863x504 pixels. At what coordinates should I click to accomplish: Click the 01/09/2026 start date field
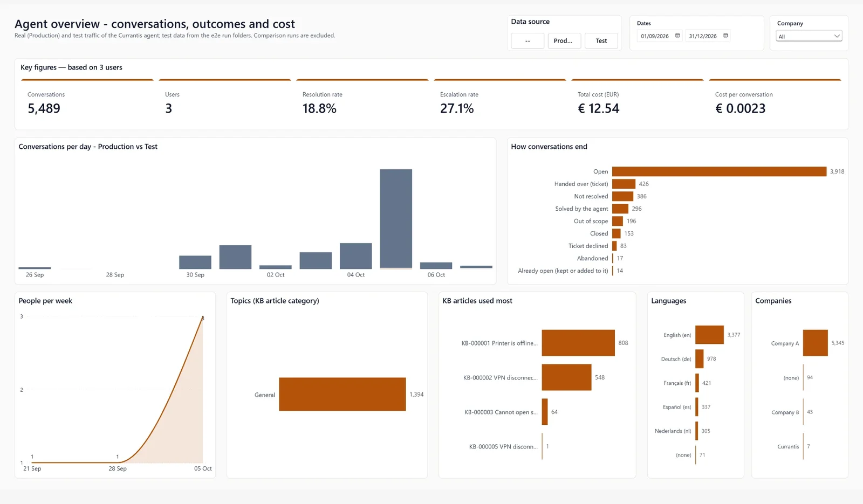pos(655,36)
